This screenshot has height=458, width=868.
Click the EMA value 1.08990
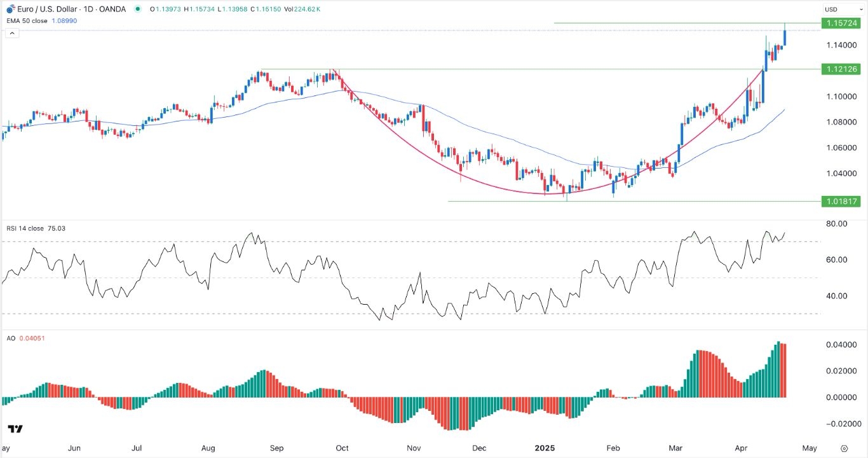pos(64,20)
